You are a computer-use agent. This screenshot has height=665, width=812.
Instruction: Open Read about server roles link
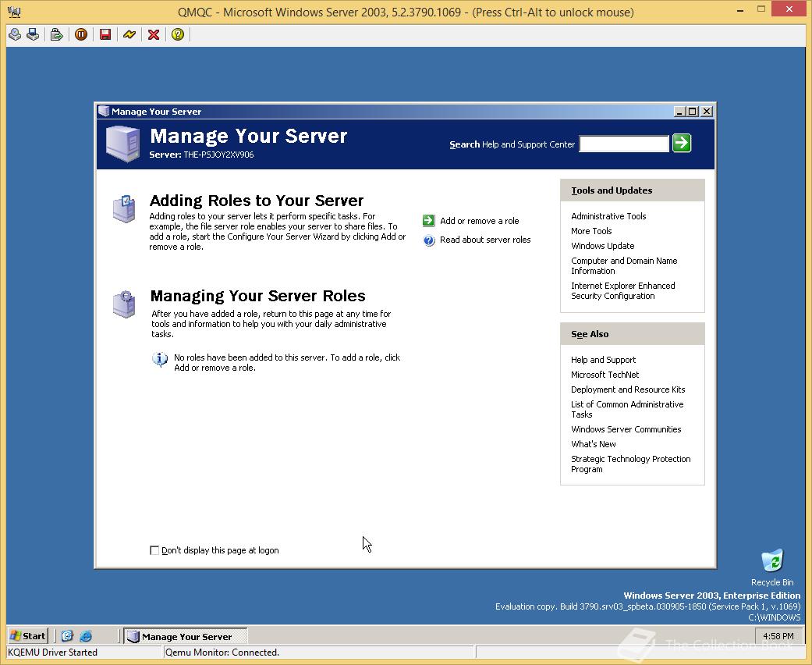tap(485, 240)
